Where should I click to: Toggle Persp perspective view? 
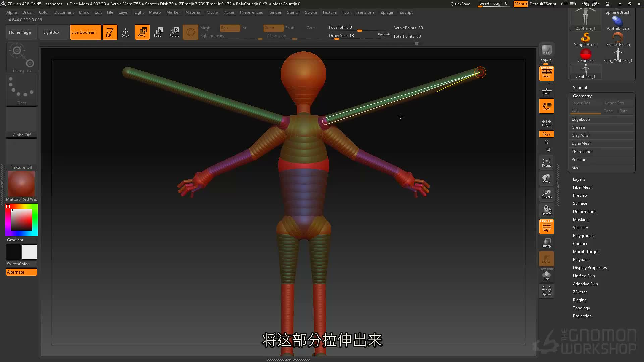click(x=546, y=73)
